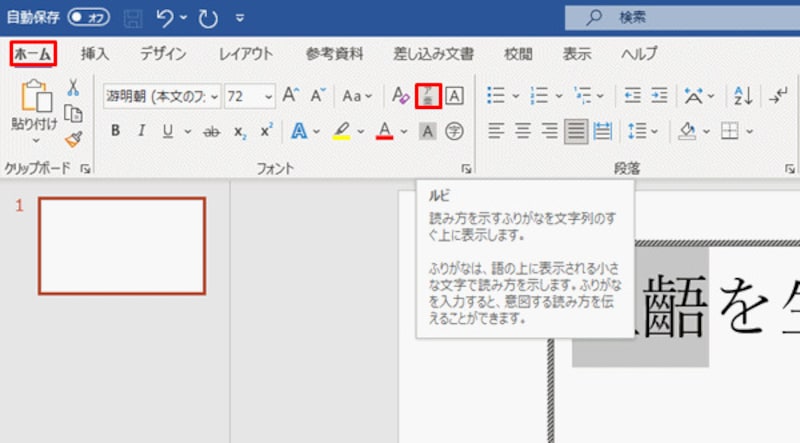Viewport: 800px width, 443px height.
Task: Sort text with A-Z icon
Action: click(x=743, y=95)
